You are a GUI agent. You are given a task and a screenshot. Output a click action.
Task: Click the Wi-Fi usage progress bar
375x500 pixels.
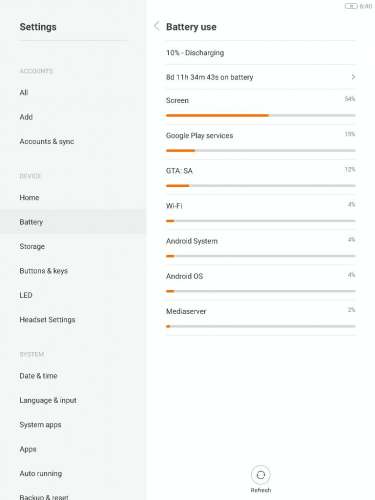261,221
